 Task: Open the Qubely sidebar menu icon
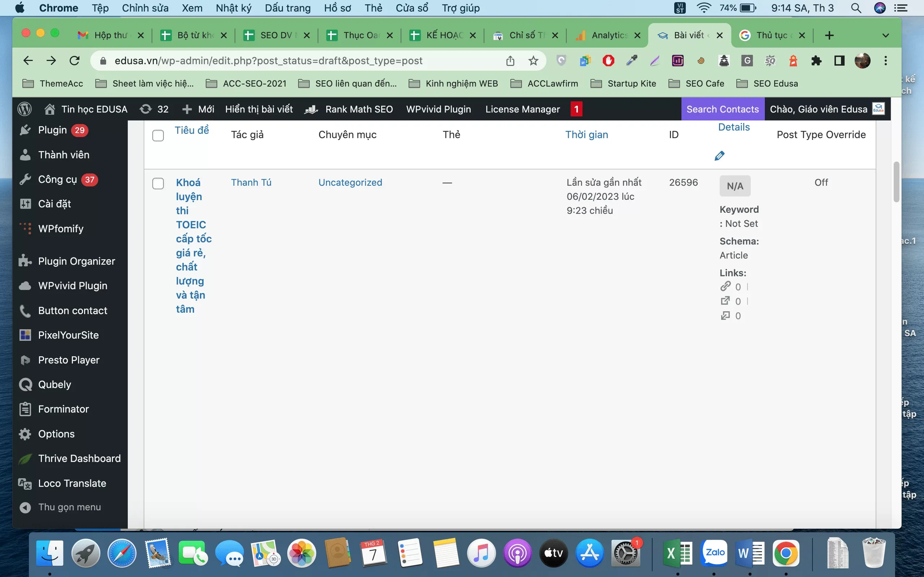coord(25,384)
